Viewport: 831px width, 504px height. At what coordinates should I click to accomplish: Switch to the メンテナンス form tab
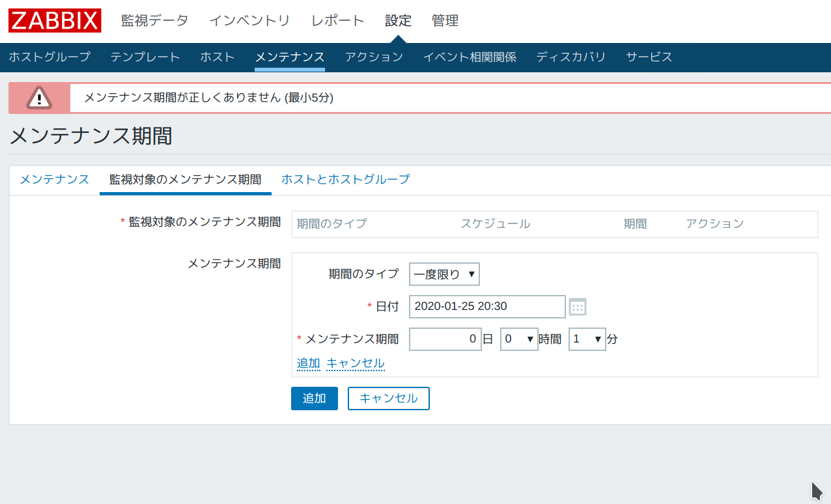(54, 179)
